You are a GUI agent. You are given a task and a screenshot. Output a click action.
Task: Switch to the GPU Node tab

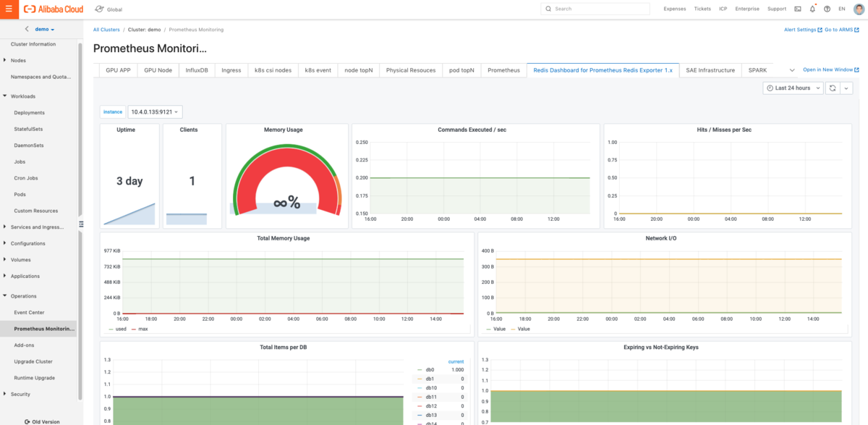pos(158,70)
